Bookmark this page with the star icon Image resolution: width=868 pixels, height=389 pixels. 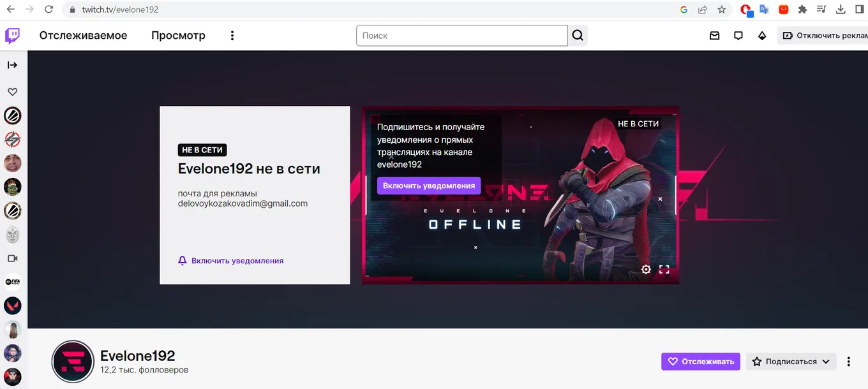[x=722, y=10]
